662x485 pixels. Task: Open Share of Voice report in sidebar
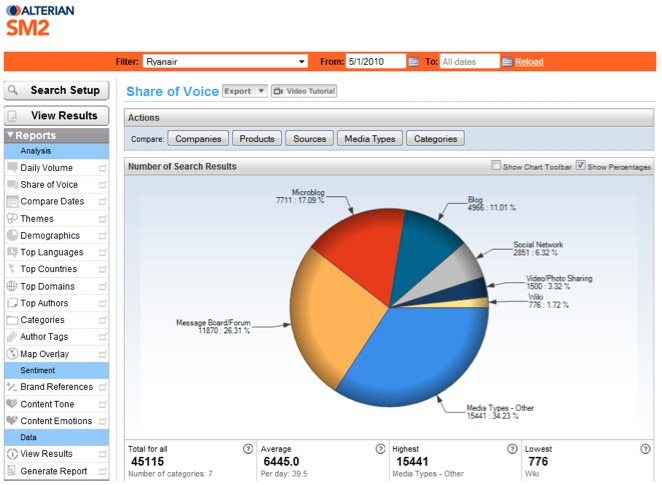[x=49, y=185]
